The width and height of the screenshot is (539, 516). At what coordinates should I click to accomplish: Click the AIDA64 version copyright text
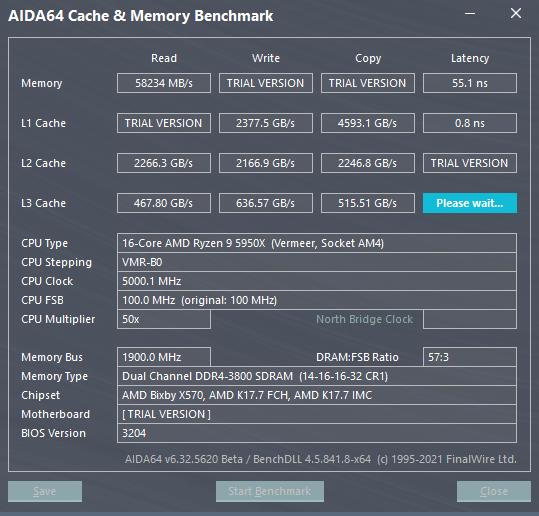[321, 459]
